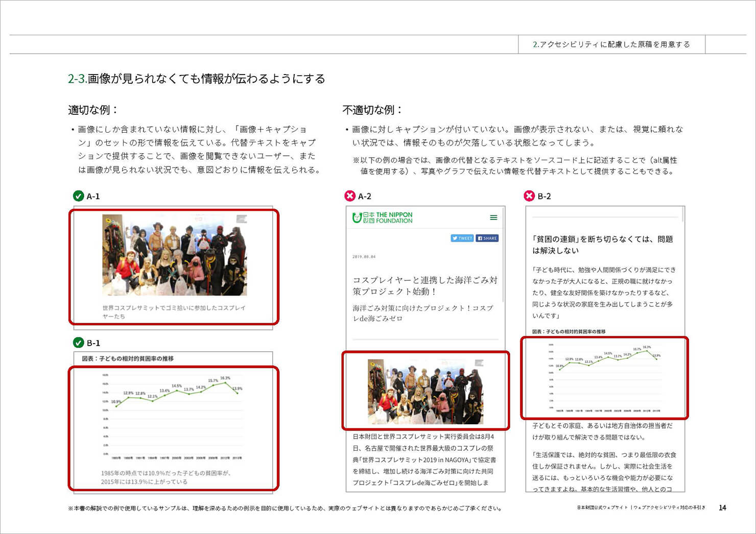Click the '適切な例：' heading
756x534 pixels.
pos(93,110)
